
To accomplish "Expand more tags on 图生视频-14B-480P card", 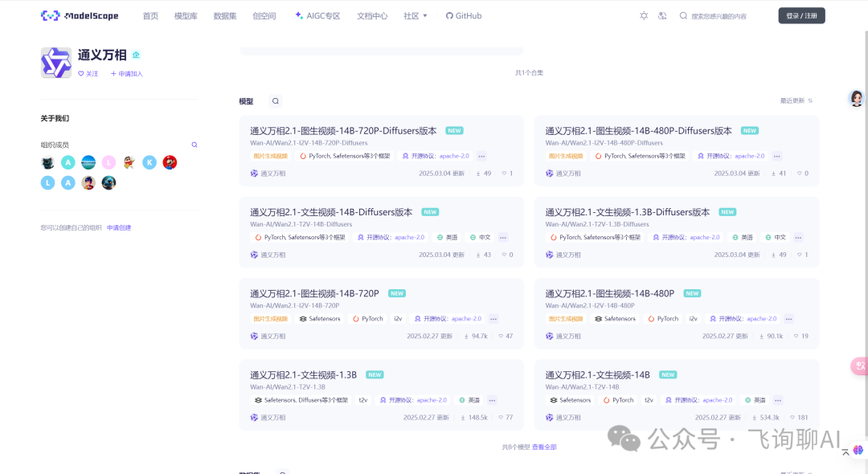I will [789, 319].
